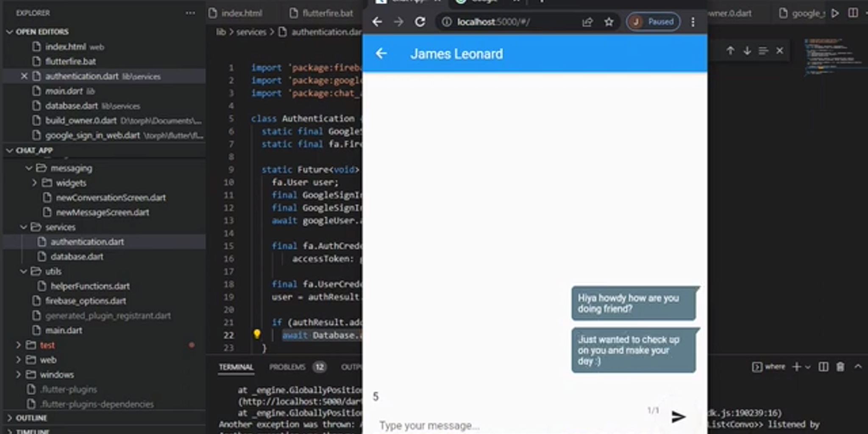Click the share icon in address bar
The image size is (868, 434).
[x=587, y=22]
